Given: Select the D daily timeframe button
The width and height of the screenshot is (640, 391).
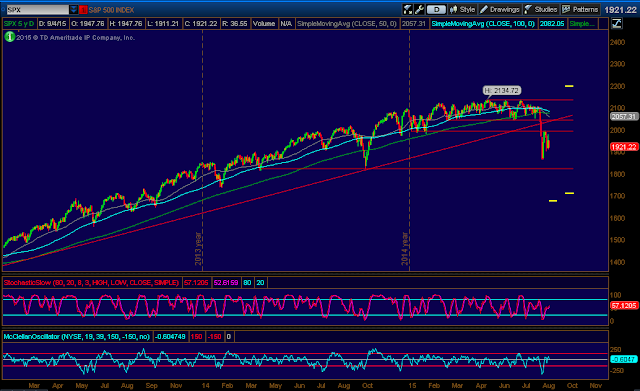Looking at the screenshot, I should click(436, 9).
